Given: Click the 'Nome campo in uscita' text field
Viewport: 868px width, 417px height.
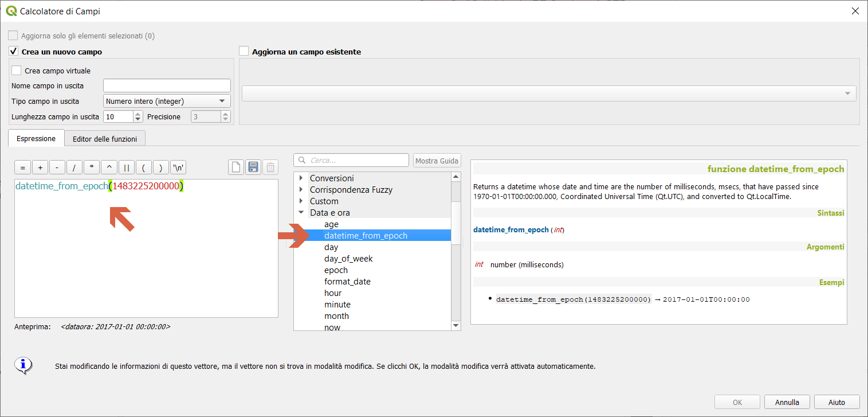Looking at the screenshot, I should (x=167, y=85).
